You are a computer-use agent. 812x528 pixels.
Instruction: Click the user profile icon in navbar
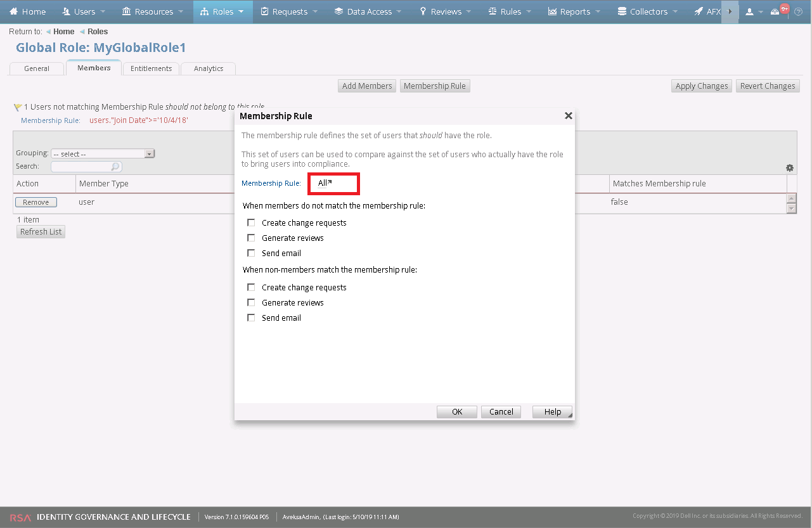[750, 12]
